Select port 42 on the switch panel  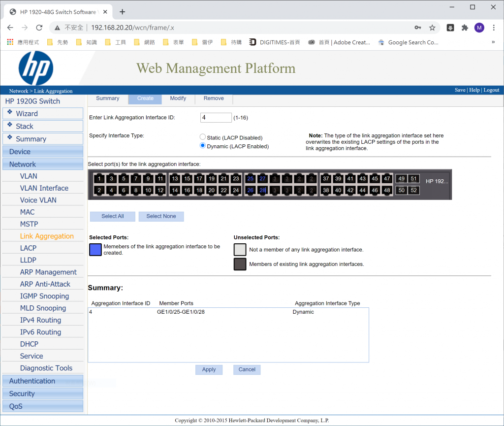click(350, 190)
